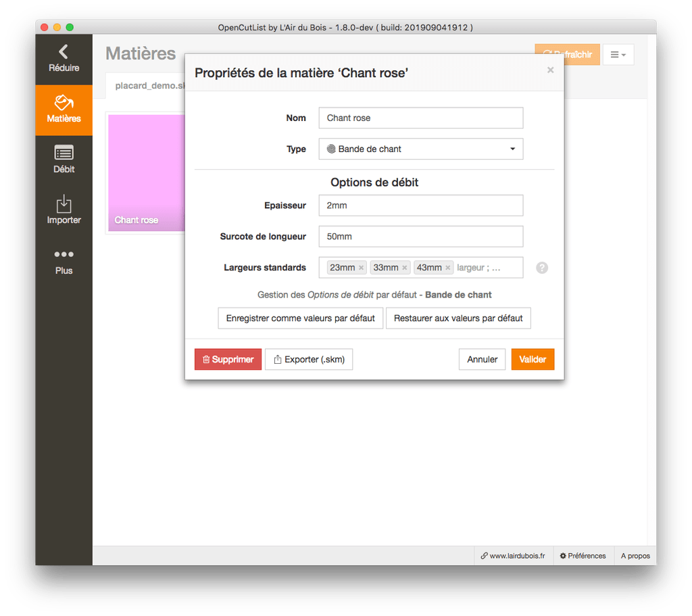Open the Matières paint bucket tab

tap(64, 103)
